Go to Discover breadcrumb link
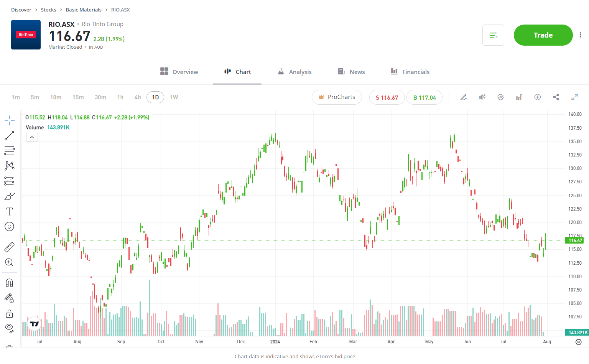Screen dimensions: 589x364 click(x=21, y=10)
